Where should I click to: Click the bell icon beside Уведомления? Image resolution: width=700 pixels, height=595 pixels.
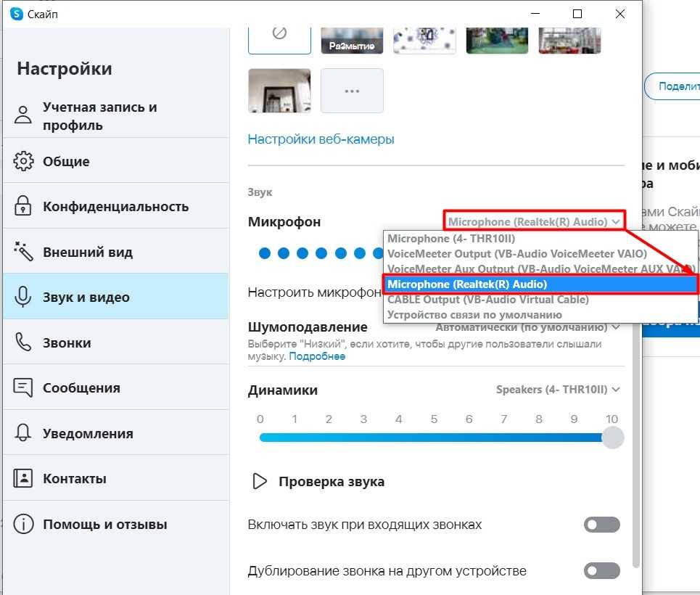point(22,433)
